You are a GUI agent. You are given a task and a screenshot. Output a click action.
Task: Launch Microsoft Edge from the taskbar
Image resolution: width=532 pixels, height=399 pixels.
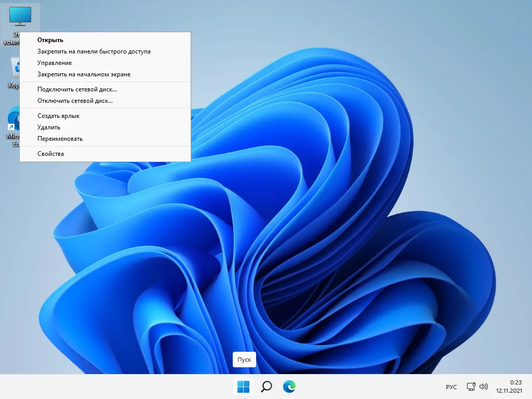coord(289,387)
